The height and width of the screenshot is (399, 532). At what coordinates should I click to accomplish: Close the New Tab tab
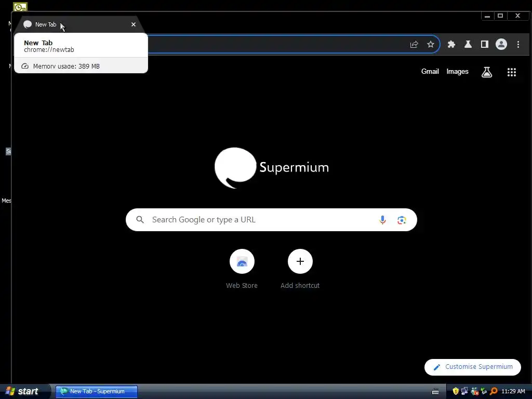[134, 24]
